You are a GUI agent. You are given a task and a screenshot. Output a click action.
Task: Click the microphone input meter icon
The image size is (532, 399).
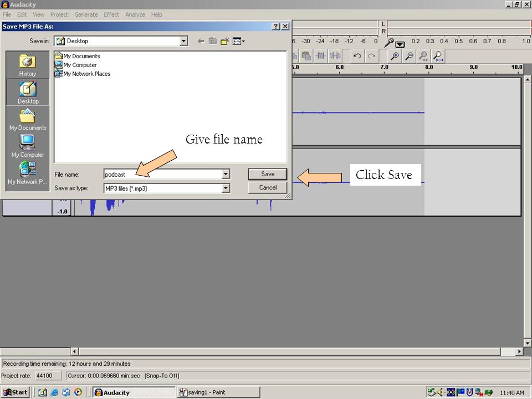389,43
